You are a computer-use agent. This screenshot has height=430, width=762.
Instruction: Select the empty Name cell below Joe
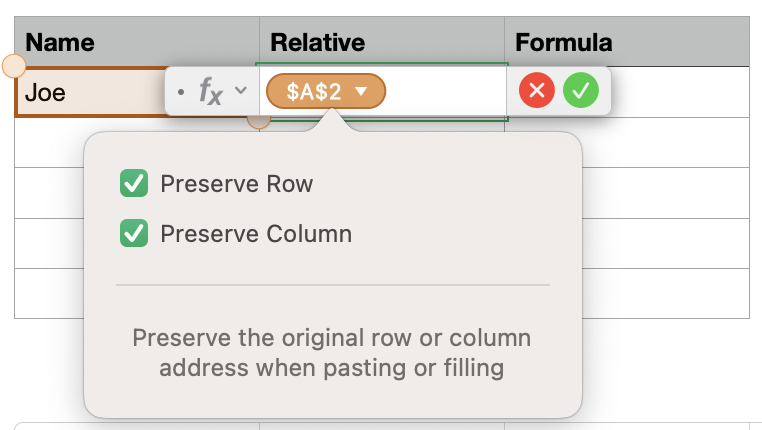50,143
